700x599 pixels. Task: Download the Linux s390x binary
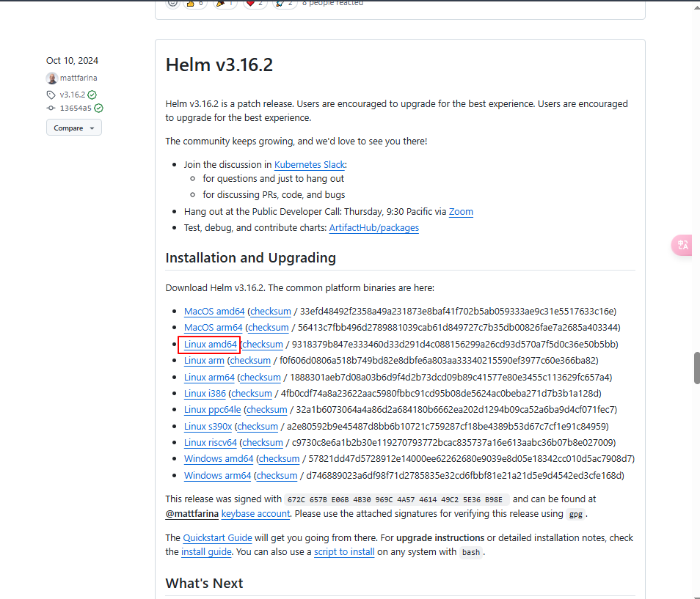[x=208, y=427]
